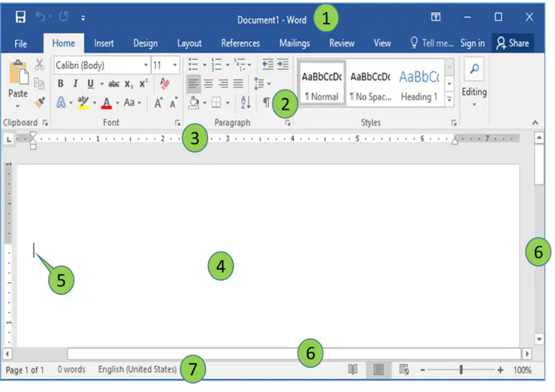Expand the Paste options arrow
Viewport: 555px width, 392px height.
[x=18, y=106]
